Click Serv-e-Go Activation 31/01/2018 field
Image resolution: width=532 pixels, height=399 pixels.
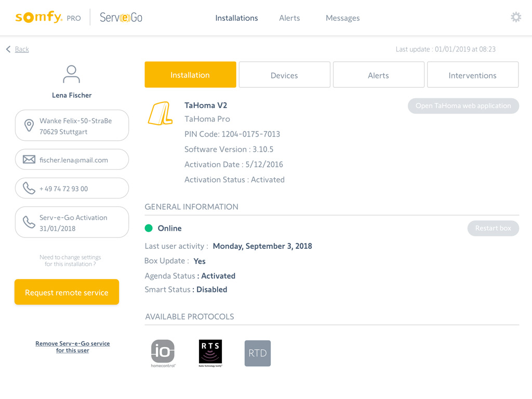click(x=72, y=222)
